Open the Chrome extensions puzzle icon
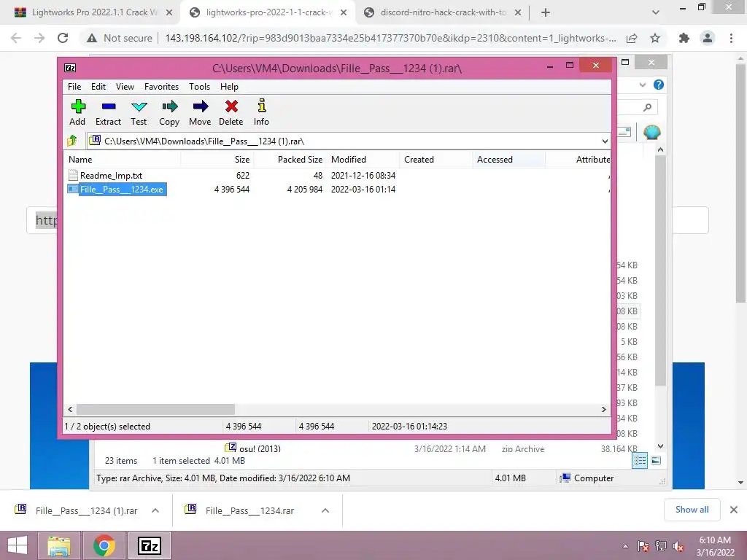This screenshot has height=560, width=747. [x=684, y=38]
